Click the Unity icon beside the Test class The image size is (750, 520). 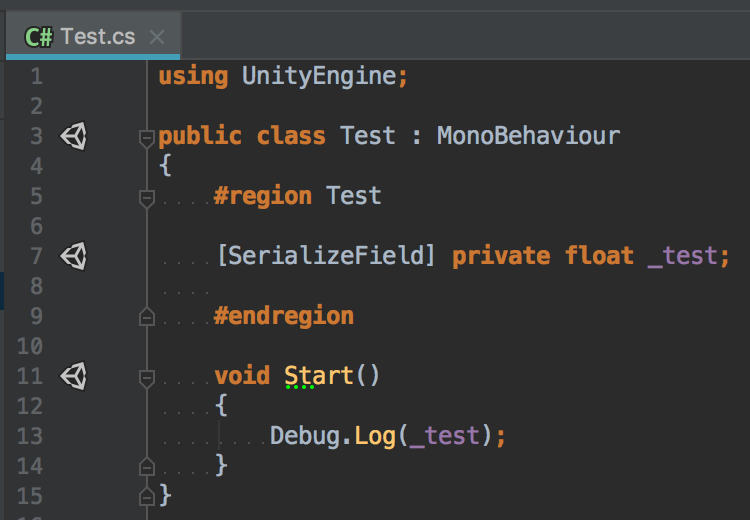74,136
